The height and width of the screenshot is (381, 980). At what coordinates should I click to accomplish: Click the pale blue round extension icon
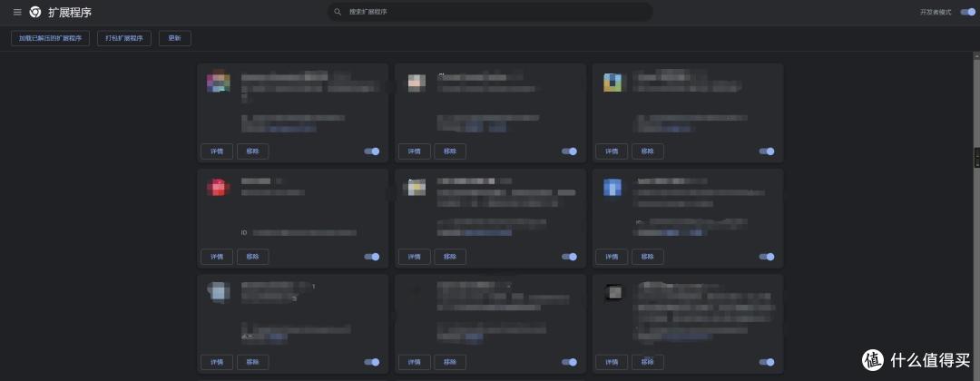coord(218,292)
